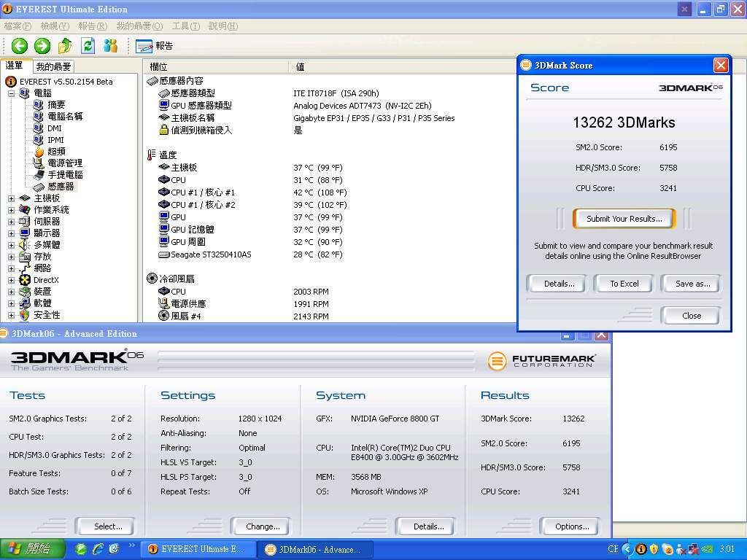This screenshot has width=747, height=560.
Task: Switch to the 我的最愛 tab in side panel
Action: [x=53, y=66]
